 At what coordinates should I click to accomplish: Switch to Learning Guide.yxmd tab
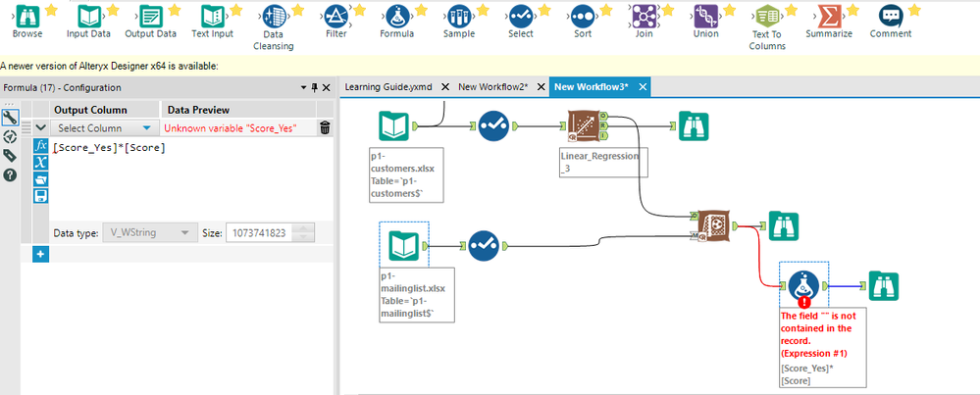[388, 86]
